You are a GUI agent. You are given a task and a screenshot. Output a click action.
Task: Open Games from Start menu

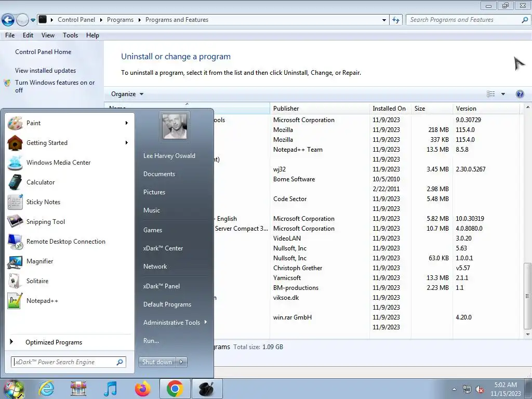point(153,230)
